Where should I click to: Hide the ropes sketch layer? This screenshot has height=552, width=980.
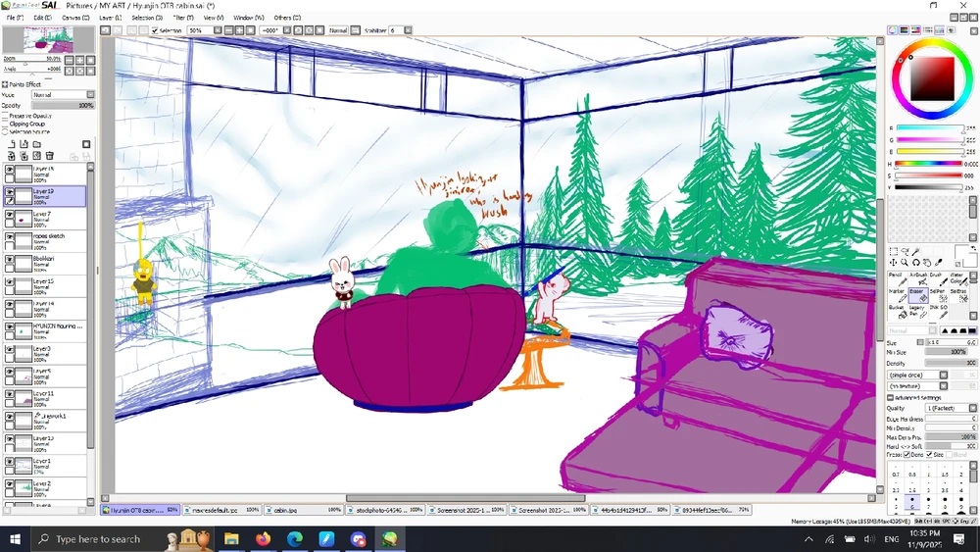(10, 237)
